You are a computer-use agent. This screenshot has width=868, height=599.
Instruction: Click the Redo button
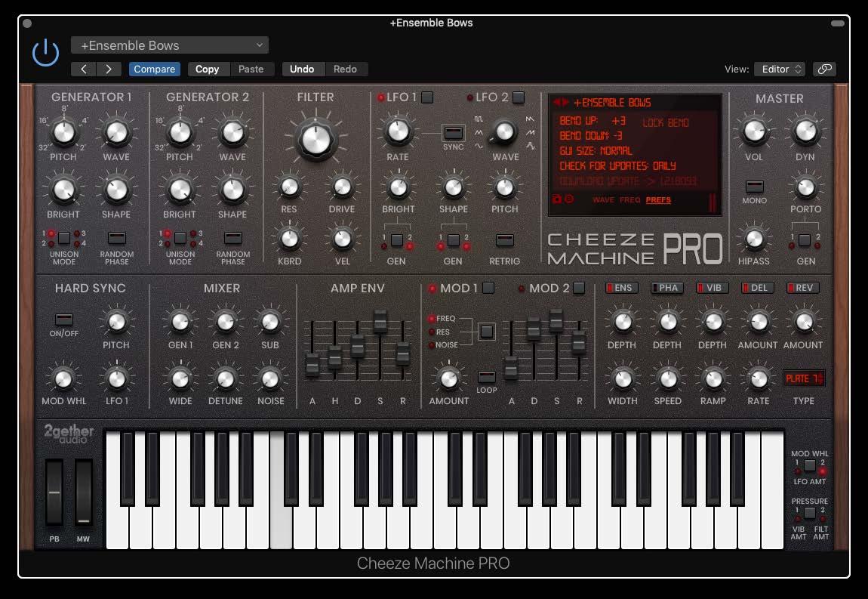click(345, 69)
